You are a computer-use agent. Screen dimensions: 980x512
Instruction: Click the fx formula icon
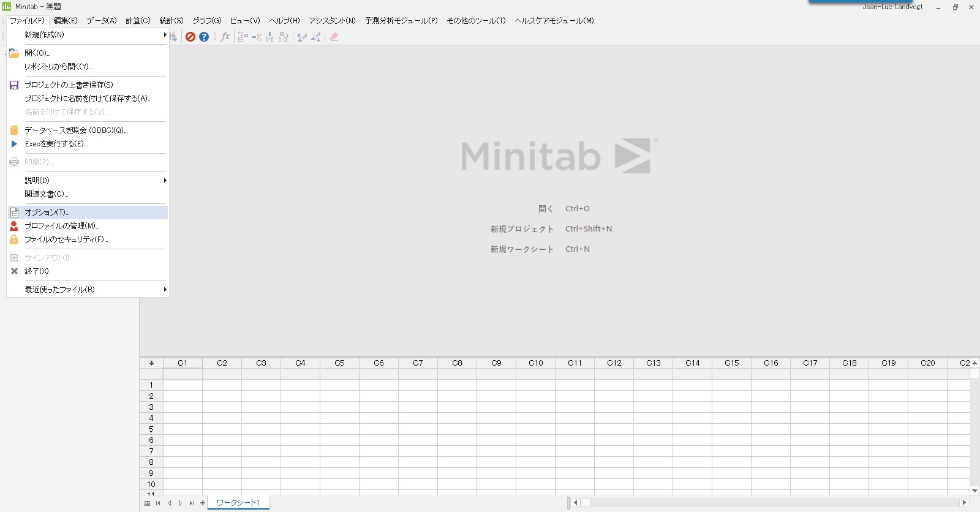[x=225, y=37]
